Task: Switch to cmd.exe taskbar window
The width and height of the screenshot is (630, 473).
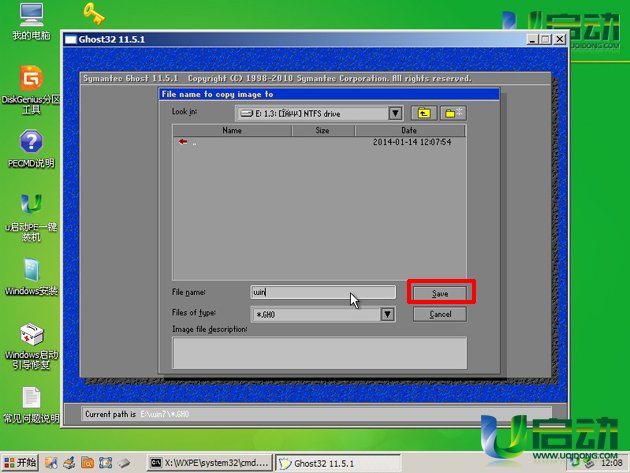Action: tap(210, 463)
